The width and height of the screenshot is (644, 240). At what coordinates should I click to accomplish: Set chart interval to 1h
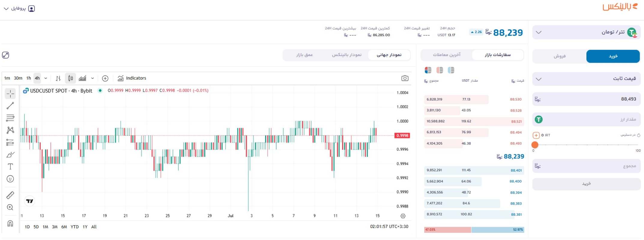click(29, 78)
